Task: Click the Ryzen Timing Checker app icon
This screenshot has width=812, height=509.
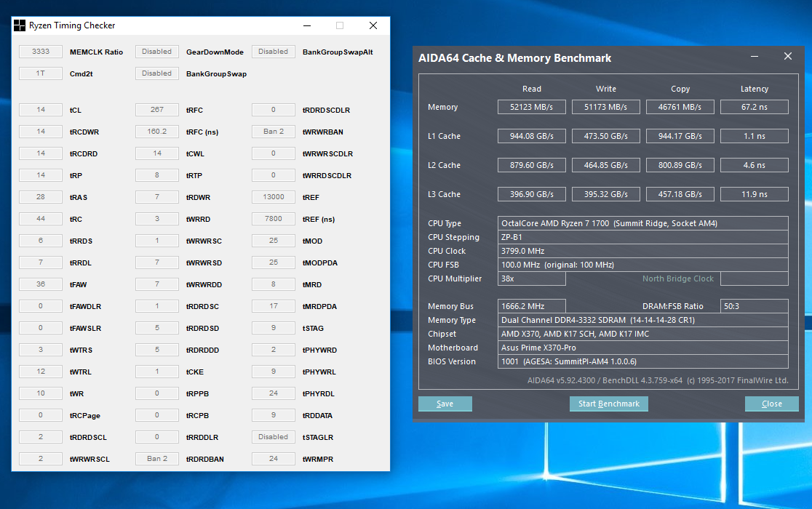Action: [x=19, y=25]
